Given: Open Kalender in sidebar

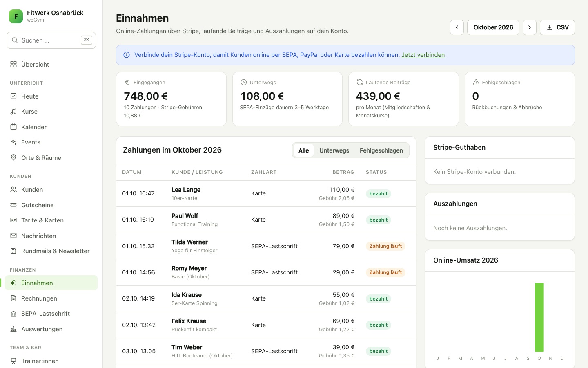Looking at the screenshot, I should (51, 127).
